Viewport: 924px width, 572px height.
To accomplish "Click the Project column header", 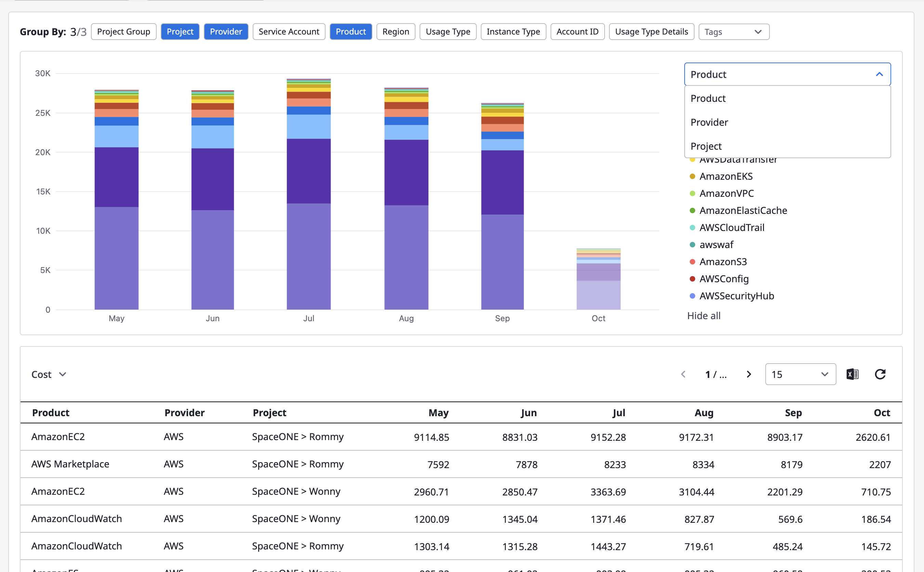I will (269, 412).
